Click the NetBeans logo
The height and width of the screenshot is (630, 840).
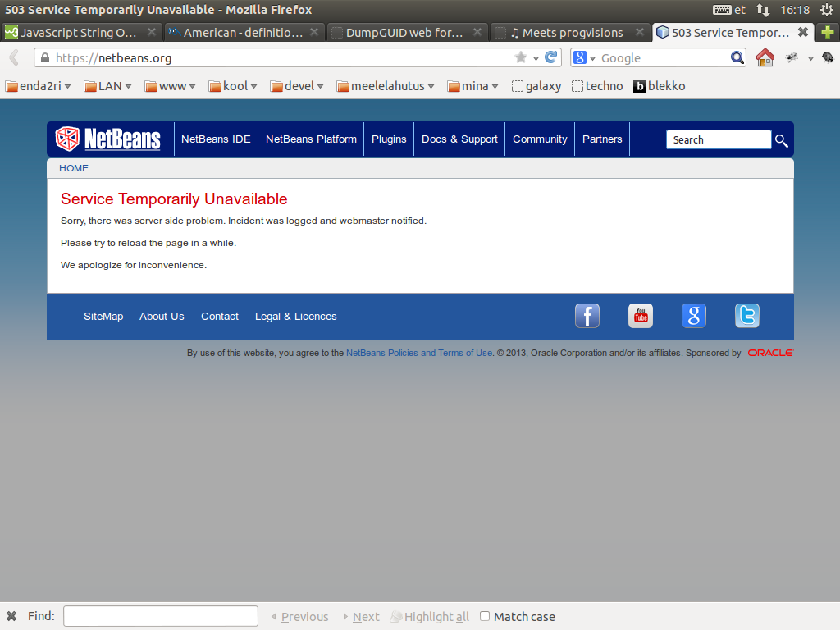(107, 139)
